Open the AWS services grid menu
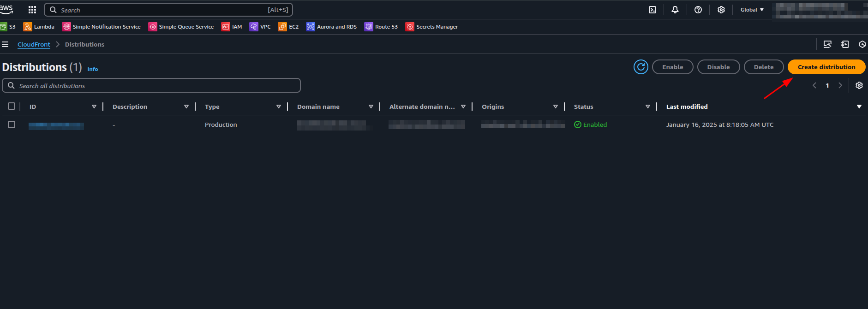 point(32,10)
